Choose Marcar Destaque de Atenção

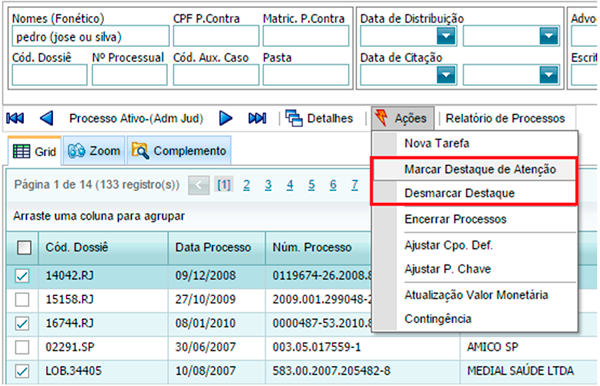474,169
